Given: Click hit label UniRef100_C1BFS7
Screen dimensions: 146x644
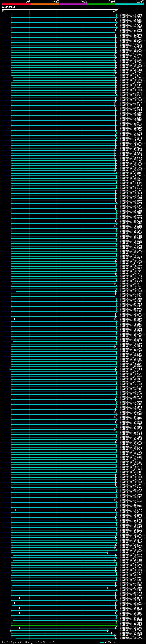Looking at the screenshot, I should (x=131, y=103).
